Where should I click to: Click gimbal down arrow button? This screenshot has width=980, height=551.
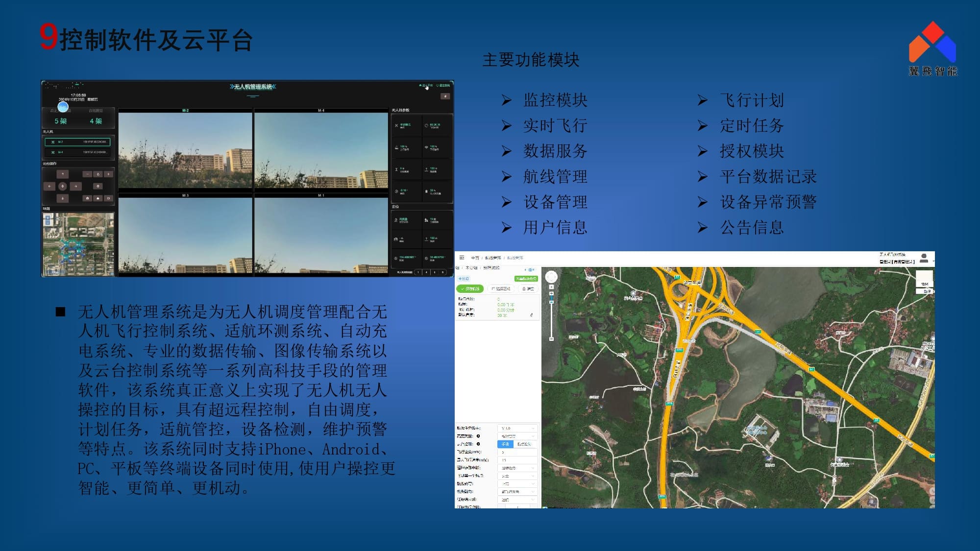pos(63,198)
